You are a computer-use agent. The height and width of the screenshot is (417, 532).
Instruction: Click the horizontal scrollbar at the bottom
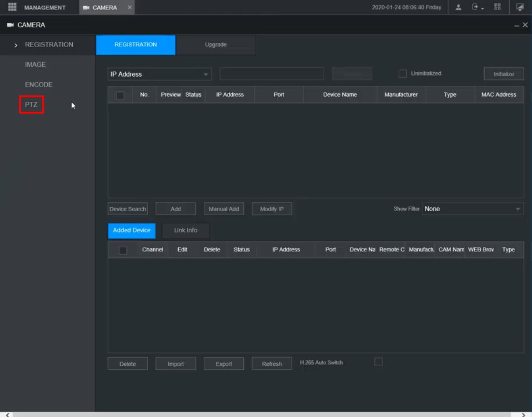tap(266, 414)
